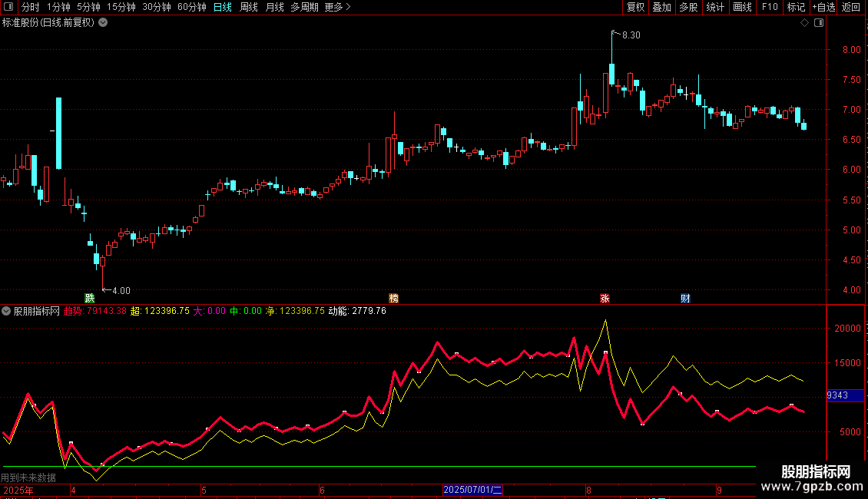Select the 周线 weekly tab
The width and height of the screenshot is (868, 499).
(x=249, y=7)
